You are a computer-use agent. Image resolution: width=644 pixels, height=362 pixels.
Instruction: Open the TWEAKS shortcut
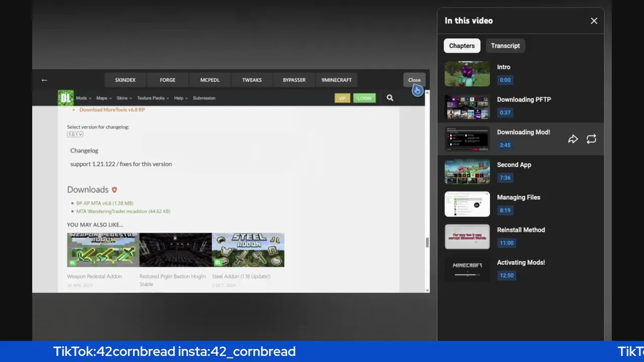click(x=252, y=80)
